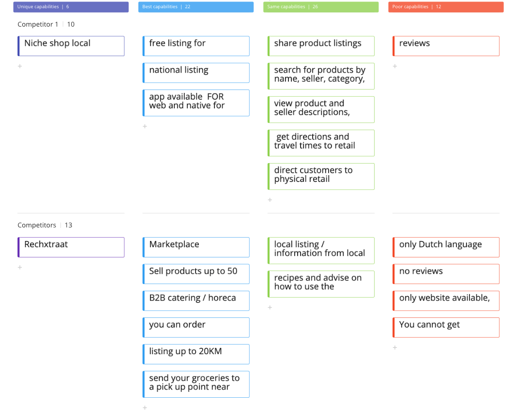Select the share product listings card
Image resolution: width=513 pixels, height=420 pixels.
coord(321,46)
